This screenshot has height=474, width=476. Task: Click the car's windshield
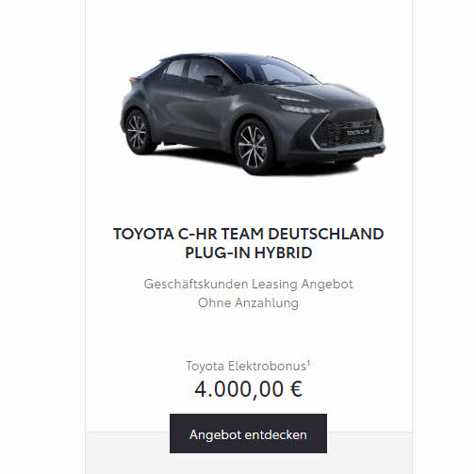283,74
